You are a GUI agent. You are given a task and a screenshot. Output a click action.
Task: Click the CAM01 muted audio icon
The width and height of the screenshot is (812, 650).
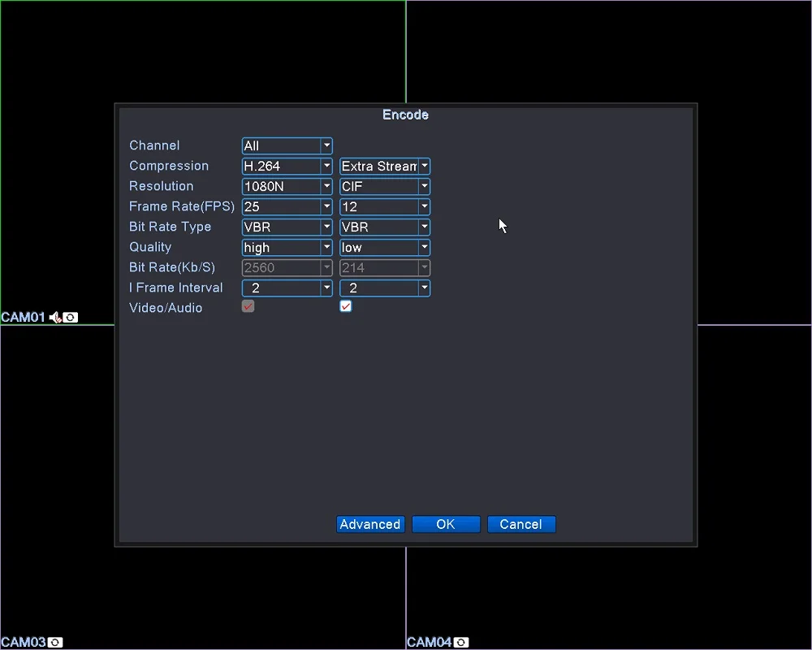(55, 317)
